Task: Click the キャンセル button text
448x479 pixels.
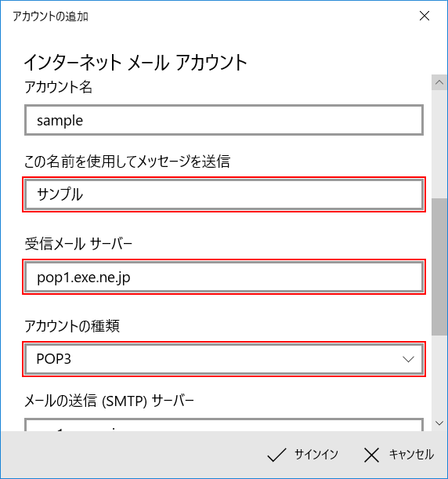Action: (x=411, y=455)
